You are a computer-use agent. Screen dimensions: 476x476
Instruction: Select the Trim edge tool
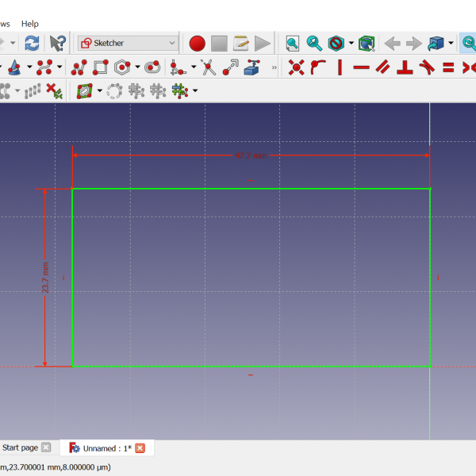[x=209, y=67]
